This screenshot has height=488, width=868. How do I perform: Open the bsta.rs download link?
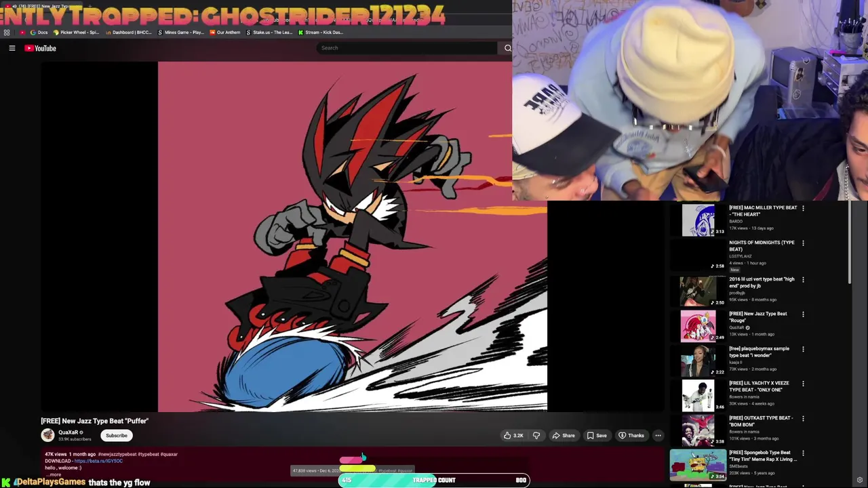(98, 461)
